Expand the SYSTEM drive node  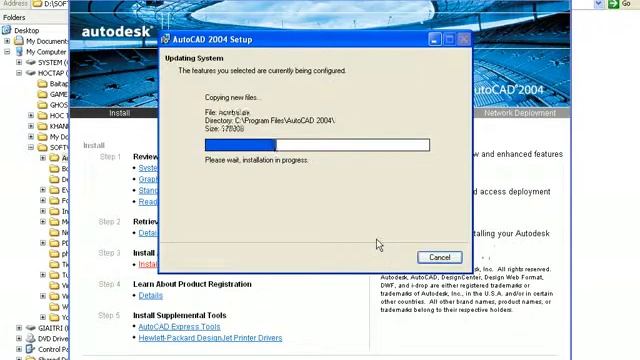pyautogui.click(x=19, y=62)
